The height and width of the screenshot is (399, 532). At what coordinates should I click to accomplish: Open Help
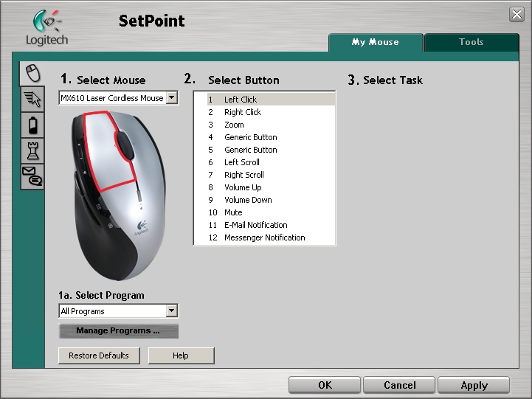(x=181, y=355)
